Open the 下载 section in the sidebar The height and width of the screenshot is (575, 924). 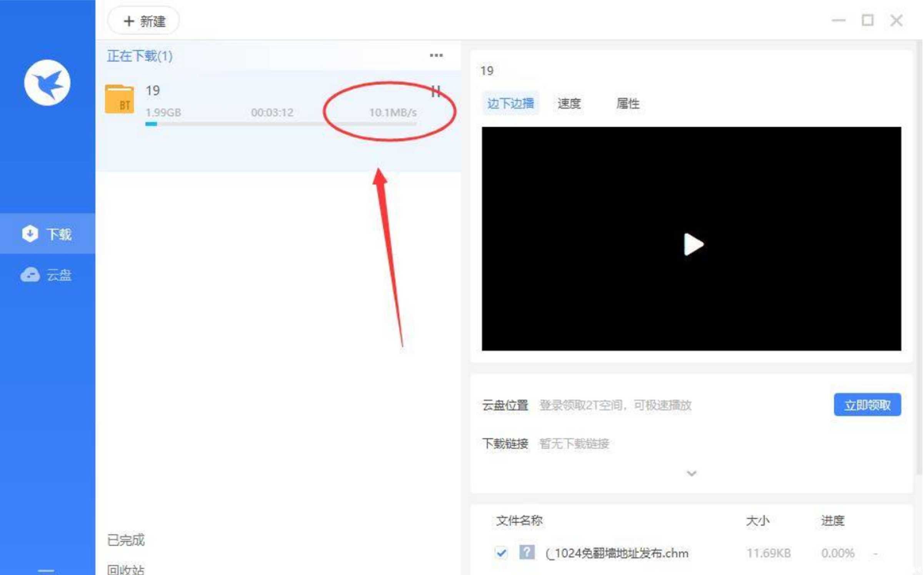pyautogui.click(x=48, y=234)
